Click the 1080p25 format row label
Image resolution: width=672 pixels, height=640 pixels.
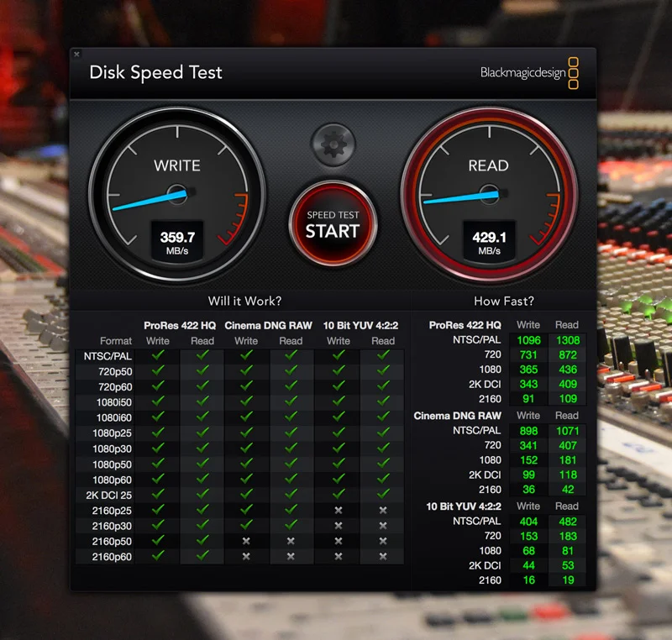[x=112, y=433]
